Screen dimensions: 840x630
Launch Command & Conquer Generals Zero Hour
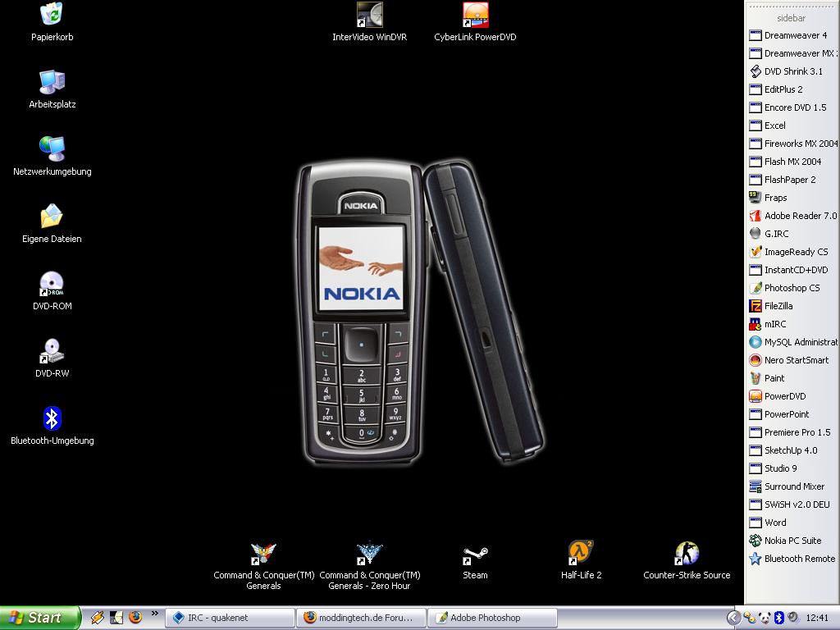click(369, 555)
